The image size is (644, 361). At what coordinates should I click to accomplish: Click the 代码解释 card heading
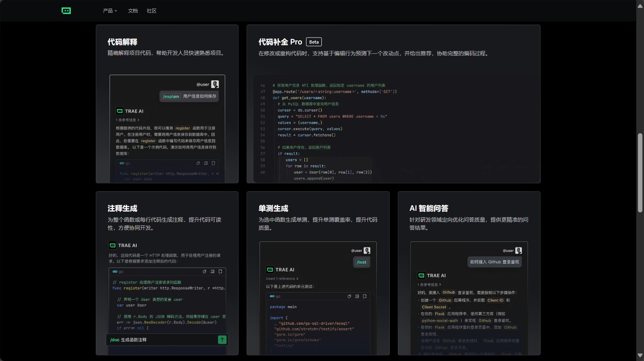click(x=122, y=42)
